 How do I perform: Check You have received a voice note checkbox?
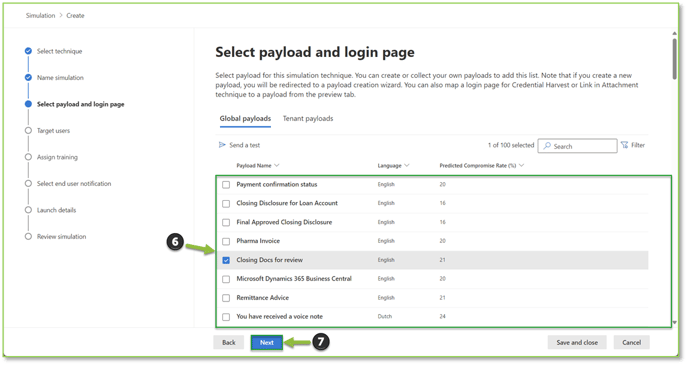click(x=226, y=317)
